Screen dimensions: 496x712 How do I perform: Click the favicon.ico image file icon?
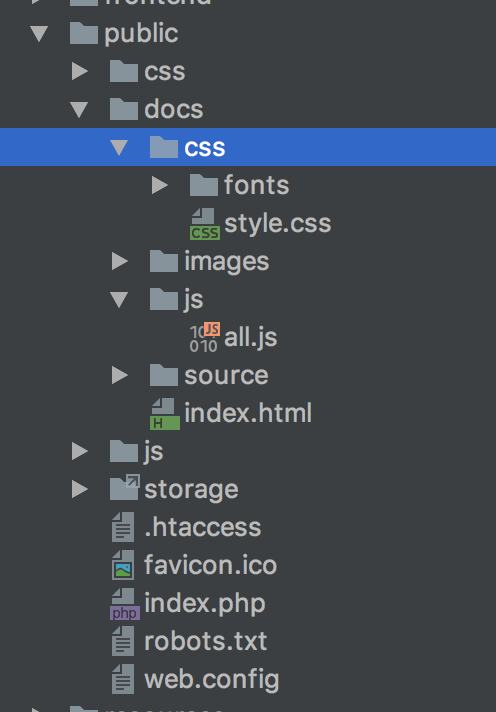coord(123,565)
